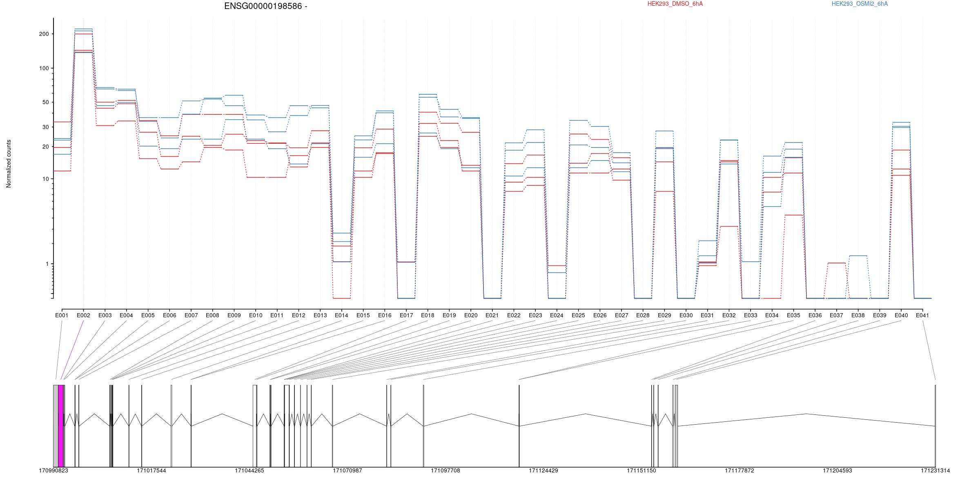
Task: Click genomic coordinate 171177872
Action: click(x=739, y=471)
